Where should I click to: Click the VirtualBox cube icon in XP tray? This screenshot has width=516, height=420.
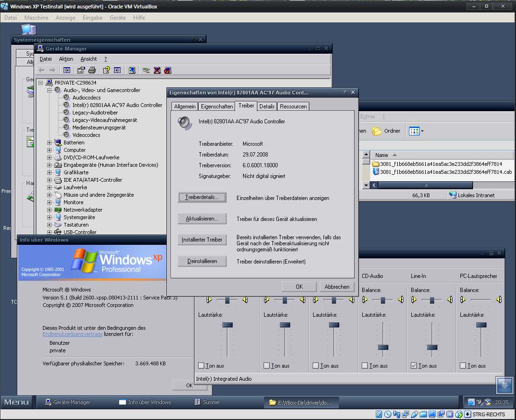click(488, 402)
